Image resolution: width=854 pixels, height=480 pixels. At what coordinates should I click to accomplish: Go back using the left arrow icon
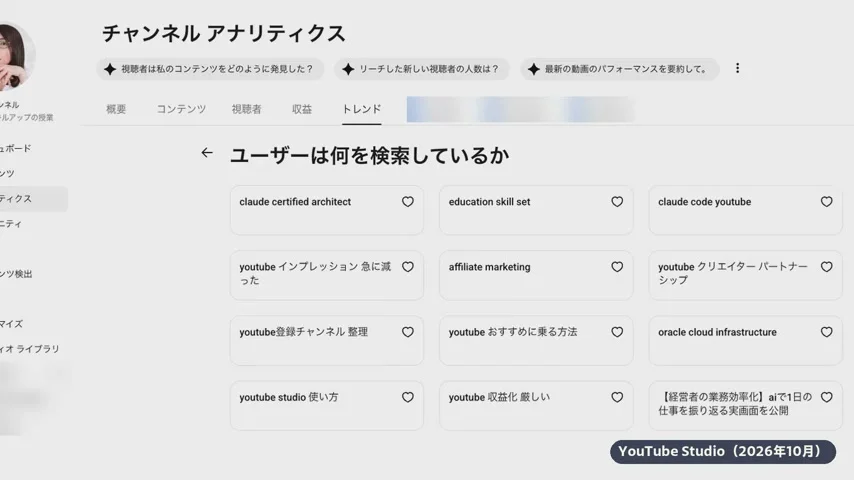pos(206,153)
